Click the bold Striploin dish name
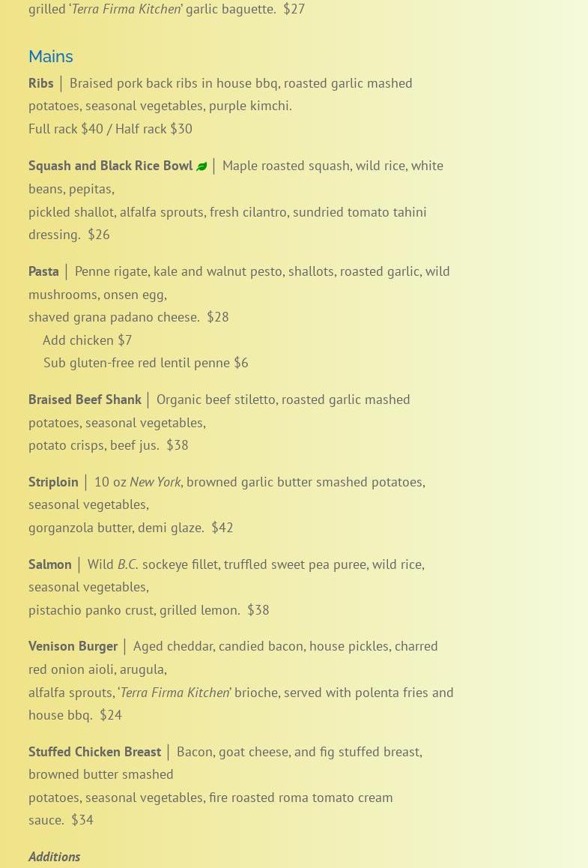Screen dimensions: 588x868 (53, 482)
